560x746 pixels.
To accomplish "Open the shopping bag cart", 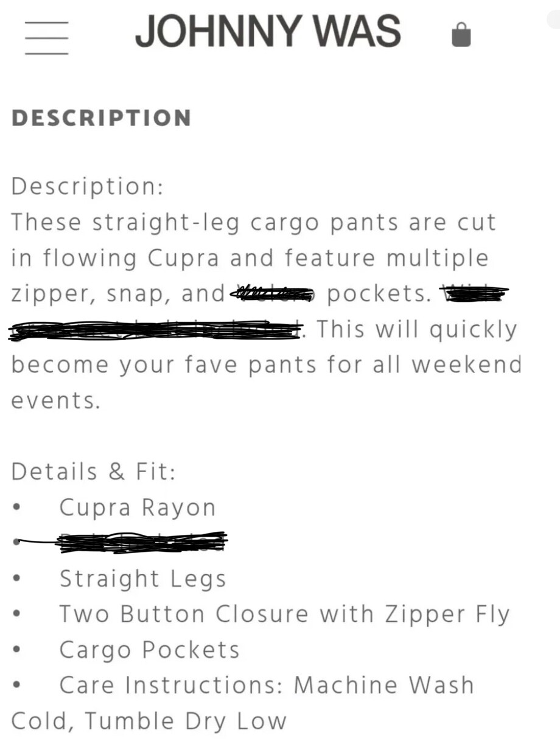I will pyautogui.click(x=461, y=35).
